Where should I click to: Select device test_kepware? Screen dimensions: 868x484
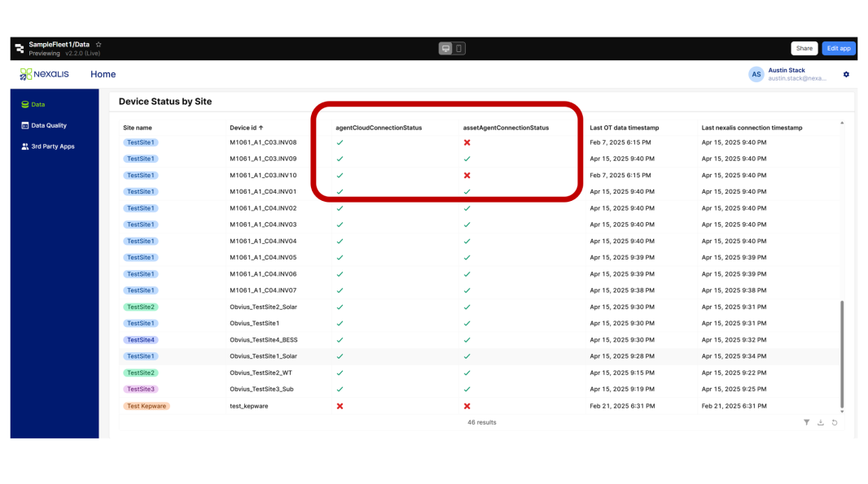[x=248, y=406]
